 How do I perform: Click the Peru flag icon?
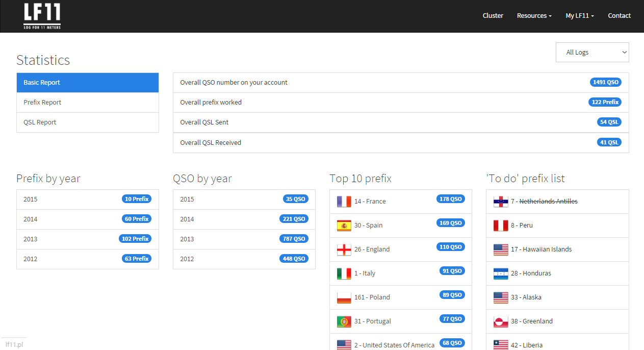pyautogui.click(x=501, y=226)
